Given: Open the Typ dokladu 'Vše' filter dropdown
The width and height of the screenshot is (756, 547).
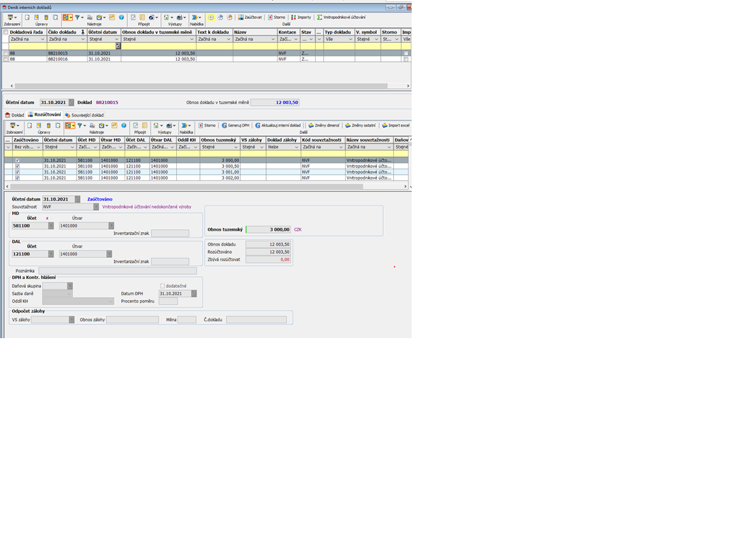Looking at the screenshot, I should pyautogui.click(x=350, y=39).
